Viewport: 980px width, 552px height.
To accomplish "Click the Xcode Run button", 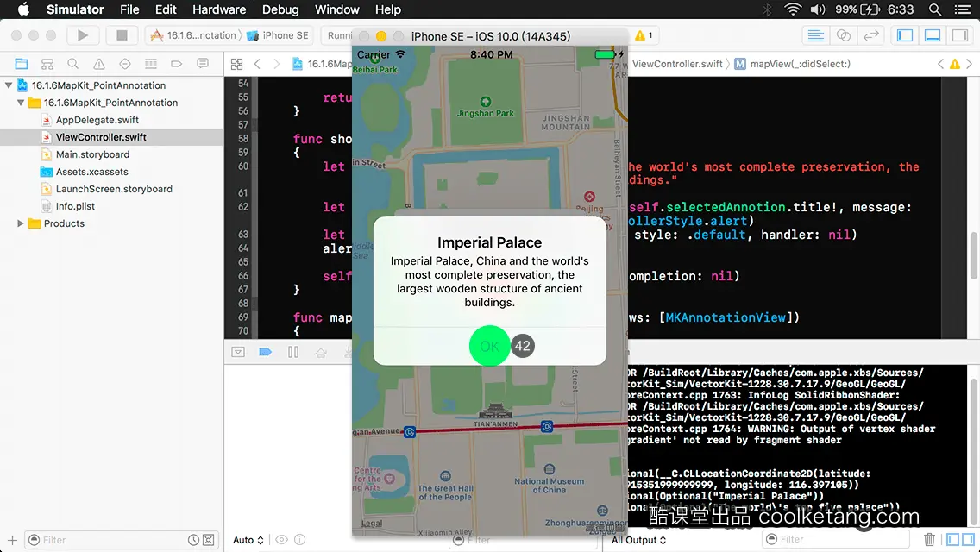I will [x=83, y=35].
